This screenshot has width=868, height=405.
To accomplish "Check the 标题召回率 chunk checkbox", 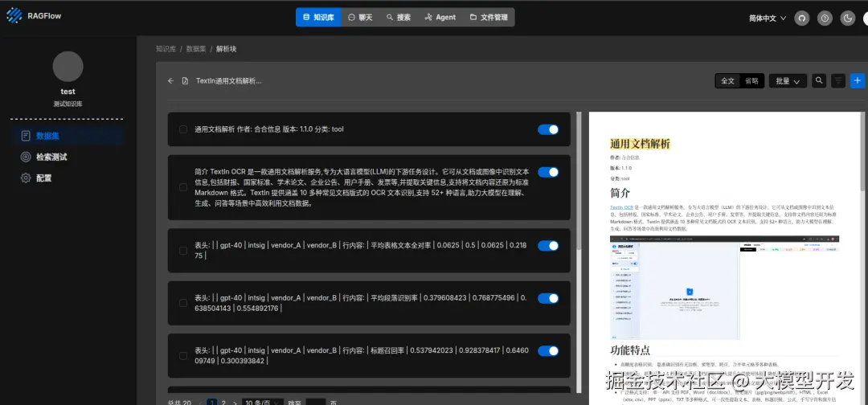I will coord(183,356).
